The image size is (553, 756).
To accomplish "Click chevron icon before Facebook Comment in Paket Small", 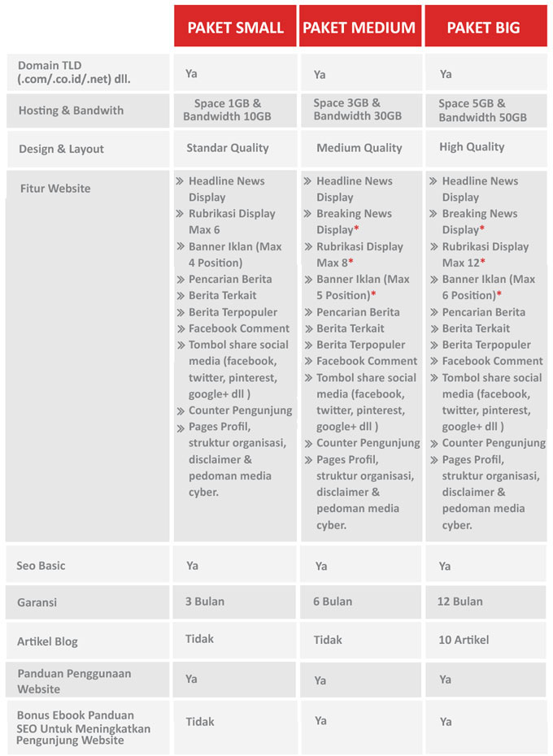I will [x=180, y=329].
